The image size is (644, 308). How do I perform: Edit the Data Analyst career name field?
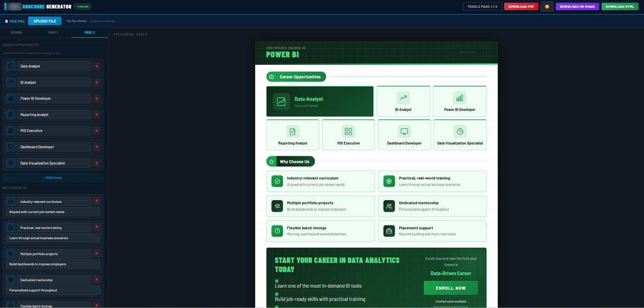[x=54, y=66]
